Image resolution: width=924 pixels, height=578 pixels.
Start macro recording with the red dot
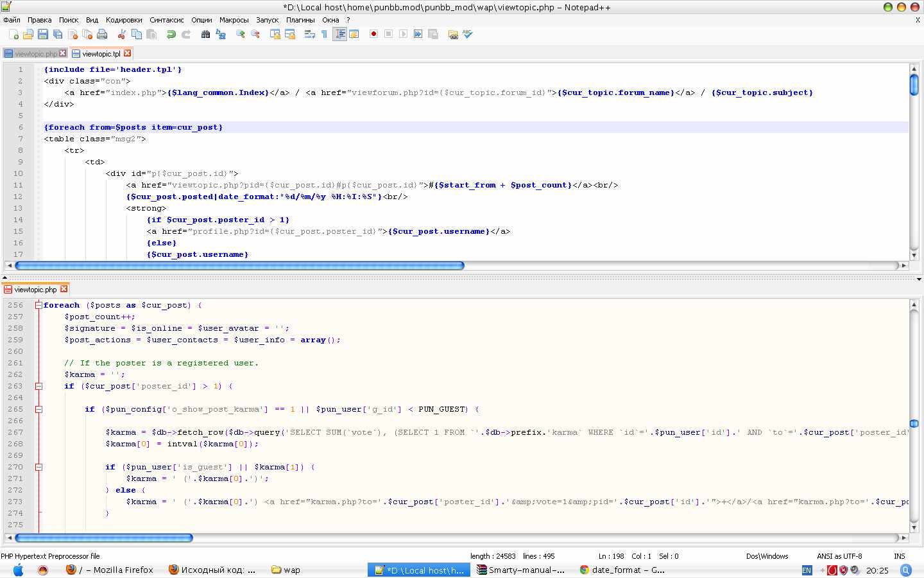pyautogui.click(x=373, y=34)
